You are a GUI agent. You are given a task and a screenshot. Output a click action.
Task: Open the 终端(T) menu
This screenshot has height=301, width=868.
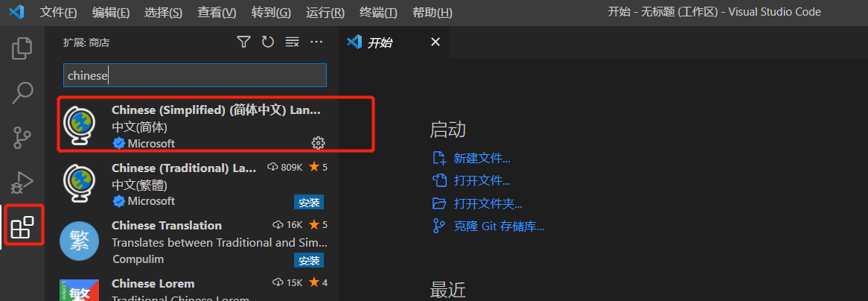click(378, 12)
